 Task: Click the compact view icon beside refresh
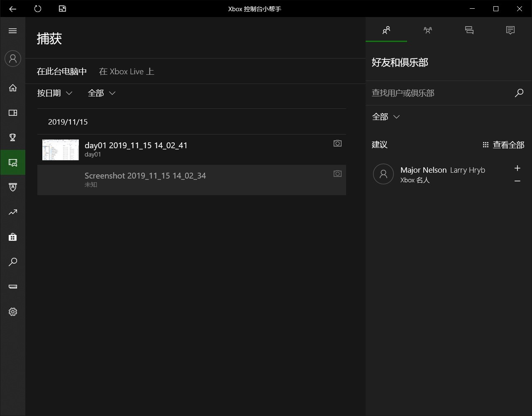(x=63, y=9)
